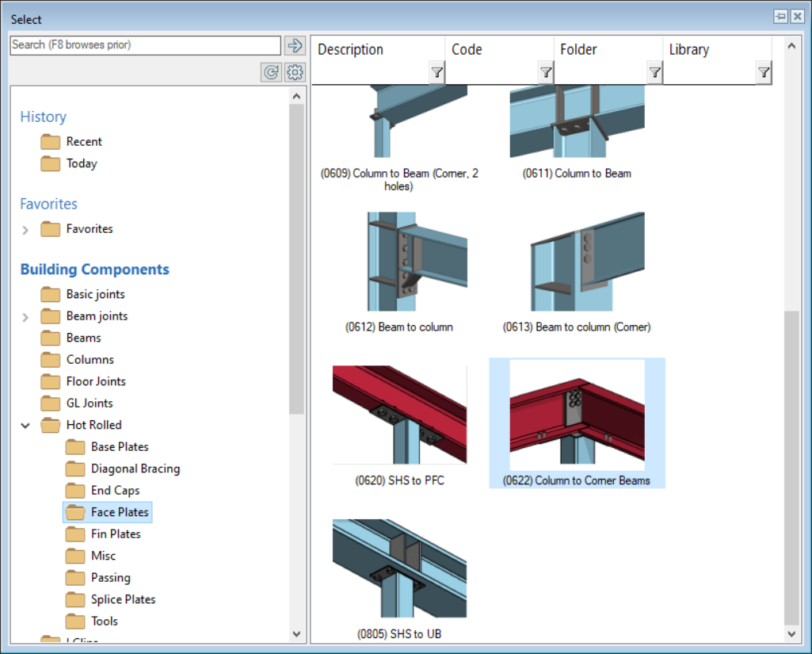Collapse the Hot Rolled folder
The height and width of the screenshot is (654, 812).
pyautogui.click(x=25, y=426)
